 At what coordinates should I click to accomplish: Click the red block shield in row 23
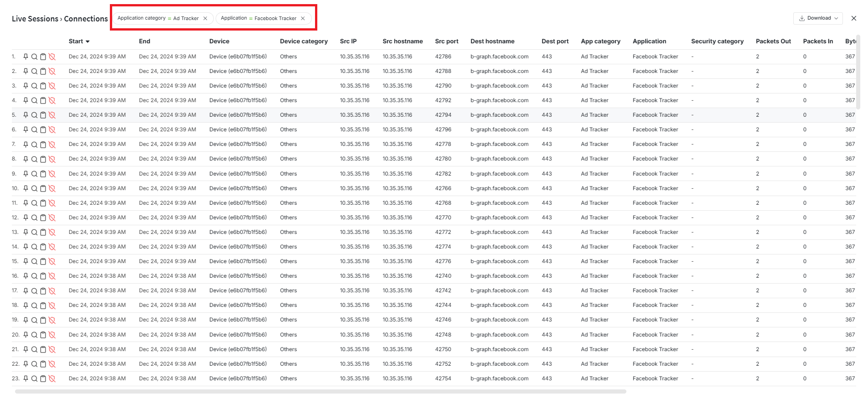[x=52, y=378]
